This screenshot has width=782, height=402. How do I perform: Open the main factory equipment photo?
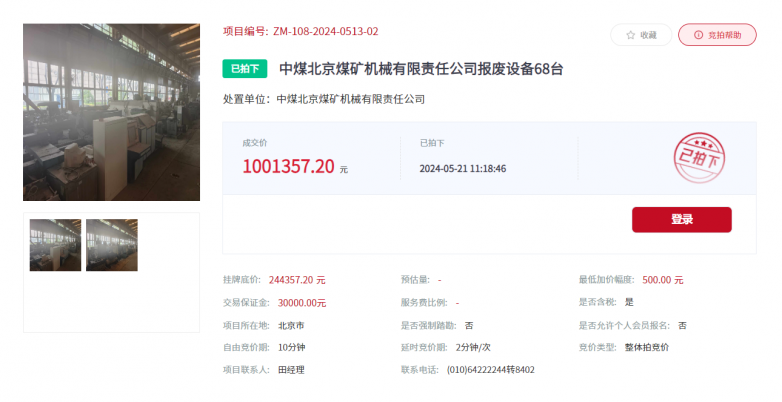[111, 112]
